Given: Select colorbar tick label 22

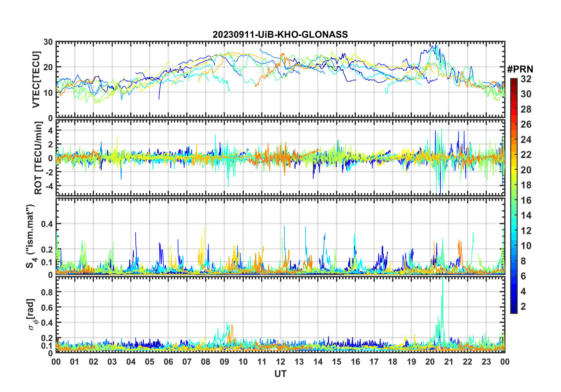Looking at the screenshot, I should pyautogui.click(x=526, y=155).
